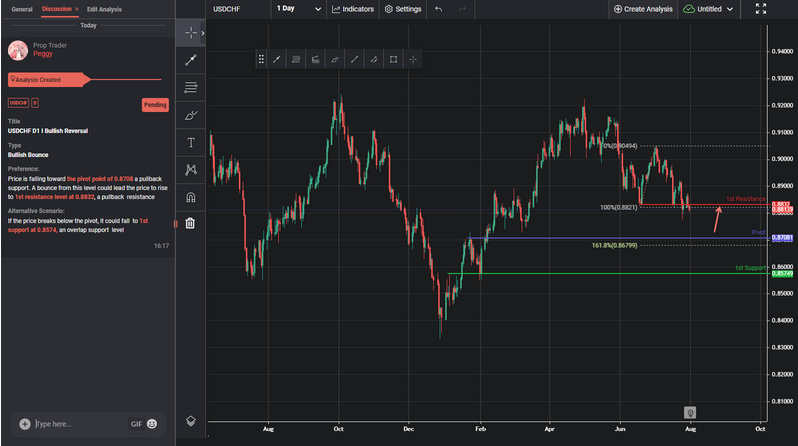Switch to the Edit Analysis tab
798x446 pixels.
tap(104, 9)
